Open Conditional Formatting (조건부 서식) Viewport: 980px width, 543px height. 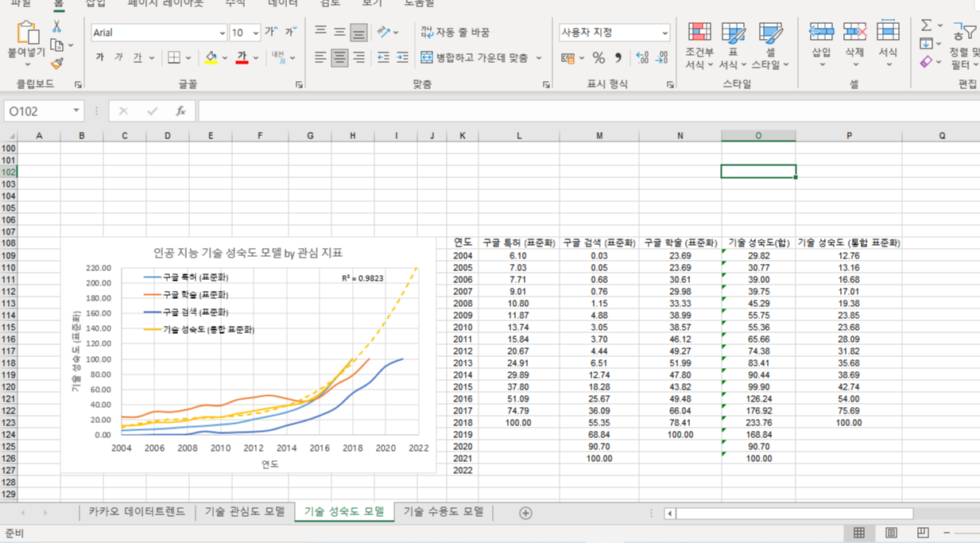[699, 45]
